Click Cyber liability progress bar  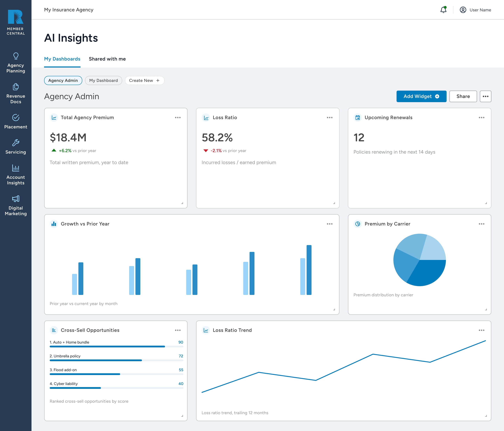pyautogui.click(x=117, y=388)
